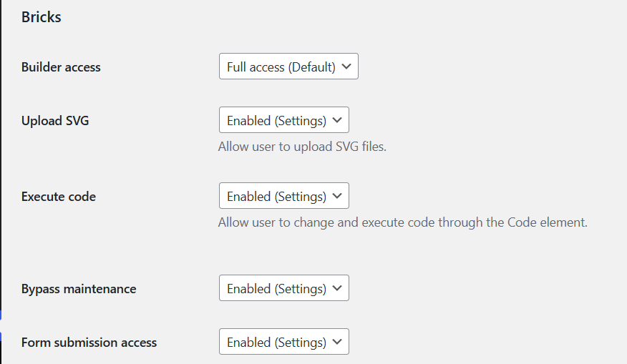Image resolution: width=627 pixels, height=364 pixels.
Task: Click the Builder access label
Action: click(61, 67)
